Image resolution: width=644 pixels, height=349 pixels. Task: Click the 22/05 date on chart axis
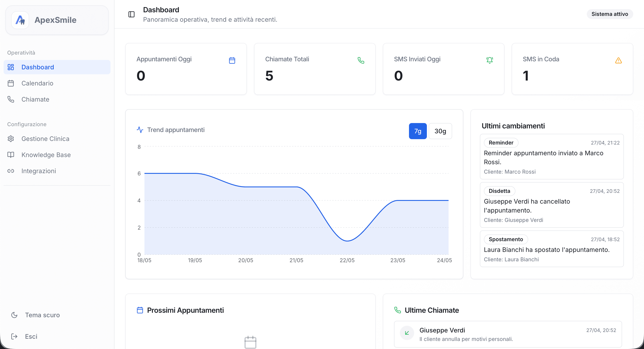[x=347, y=260]
